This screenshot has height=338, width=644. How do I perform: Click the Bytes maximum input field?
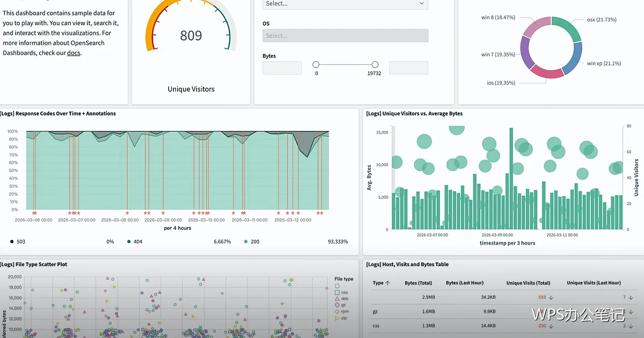(408, 68)
